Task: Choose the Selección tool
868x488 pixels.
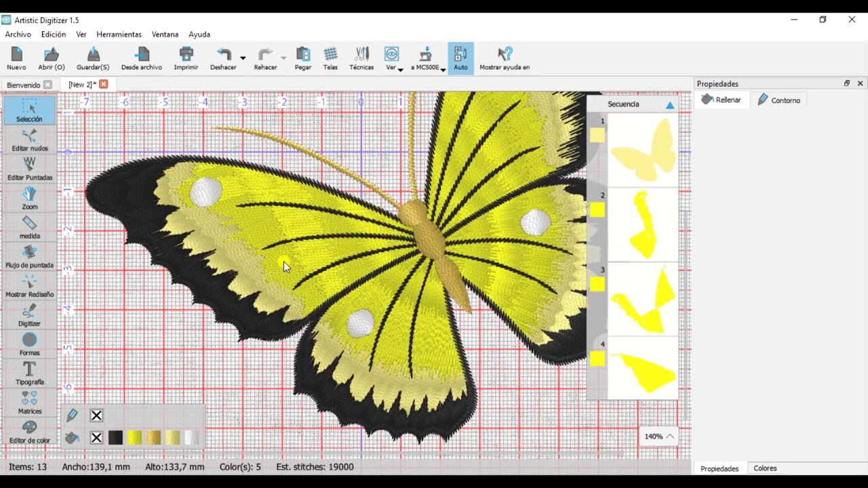Action: [29, 110]
